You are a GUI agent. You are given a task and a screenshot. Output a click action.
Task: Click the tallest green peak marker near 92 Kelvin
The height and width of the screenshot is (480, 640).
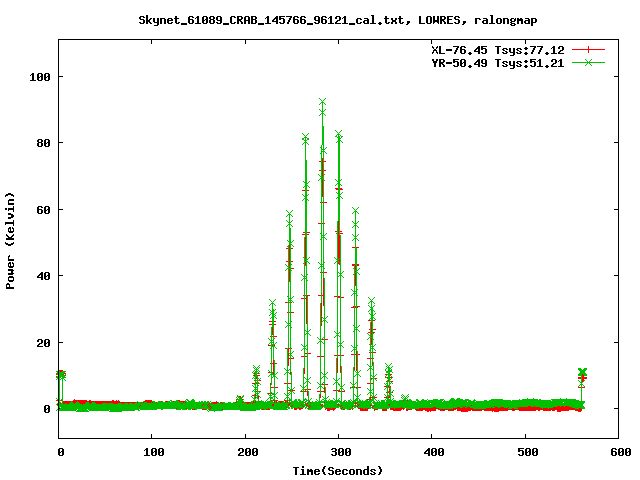322,102
